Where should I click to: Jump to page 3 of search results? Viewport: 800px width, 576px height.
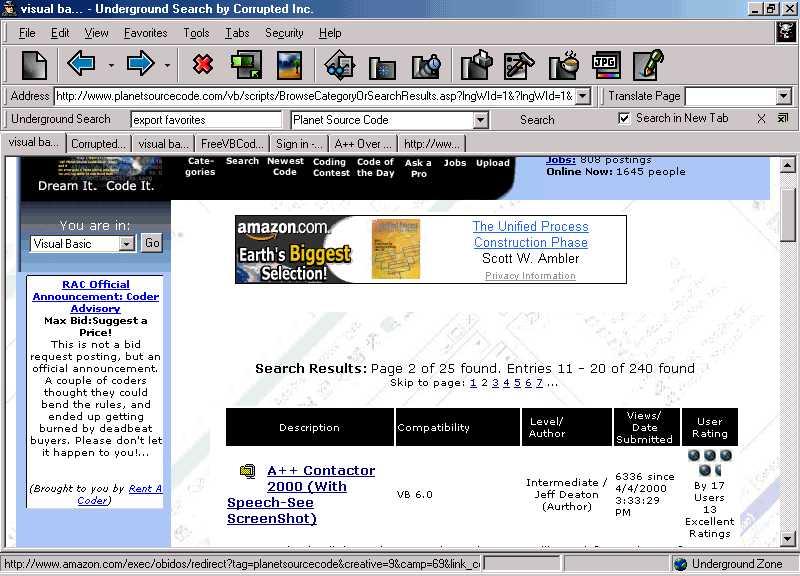[495, 383]
